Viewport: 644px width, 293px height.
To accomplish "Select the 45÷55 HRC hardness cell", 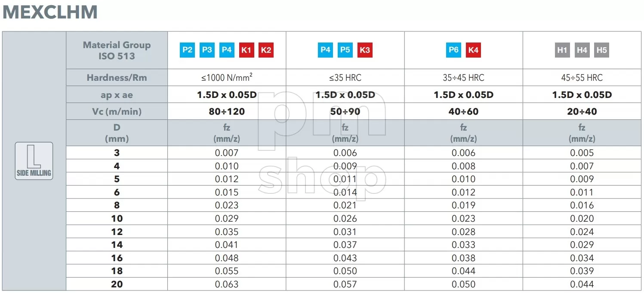I will pyautogui.click(x=582, y=78).
